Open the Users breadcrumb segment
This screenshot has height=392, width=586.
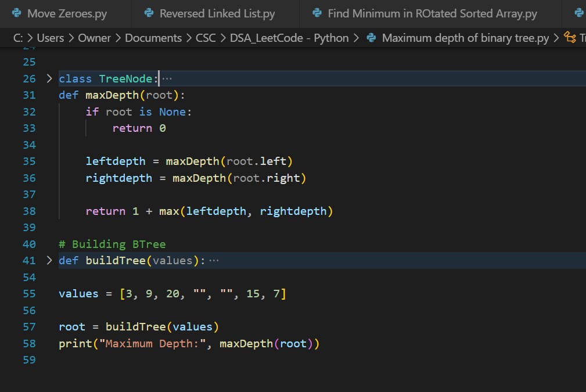tap(51, 38)
